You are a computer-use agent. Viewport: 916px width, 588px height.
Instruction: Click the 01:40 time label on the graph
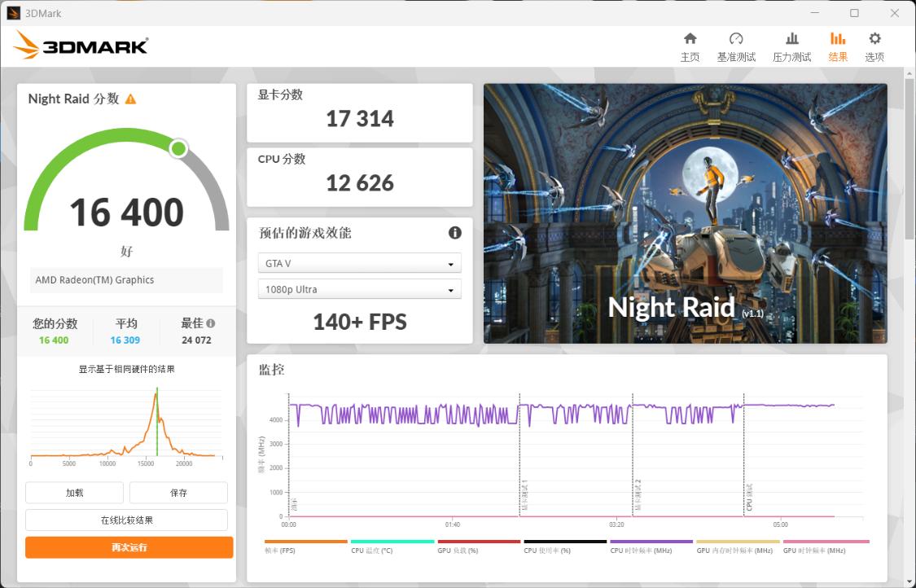pos(452,524)
